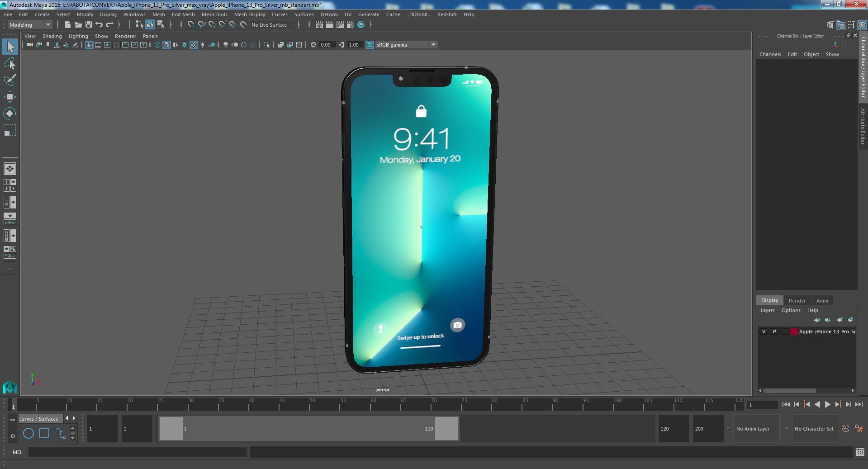Toggle Select by object type mode
Screen dimensions: 868x469
tap(150, 25)
